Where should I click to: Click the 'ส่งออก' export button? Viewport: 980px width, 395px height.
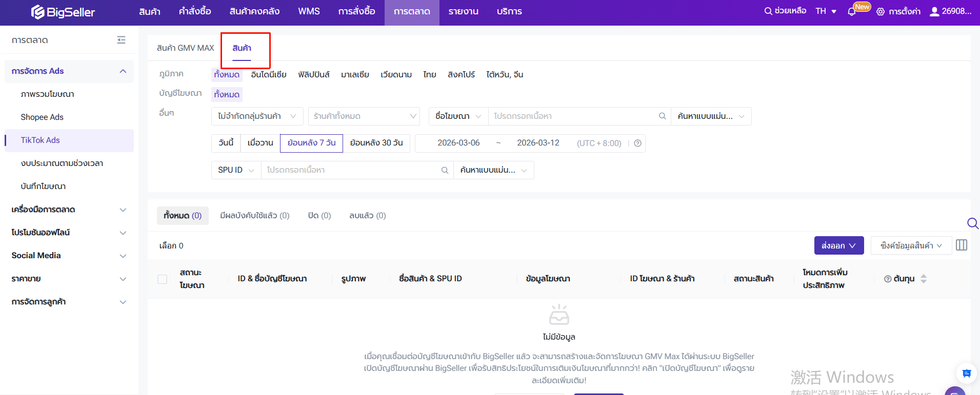click(838, 245)
